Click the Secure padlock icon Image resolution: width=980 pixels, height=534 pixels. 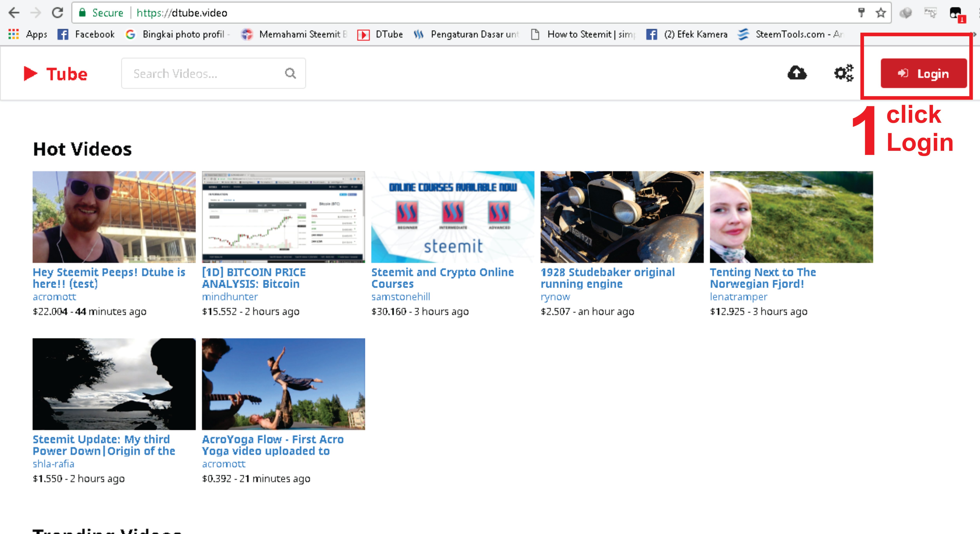(x=82, y=13)
